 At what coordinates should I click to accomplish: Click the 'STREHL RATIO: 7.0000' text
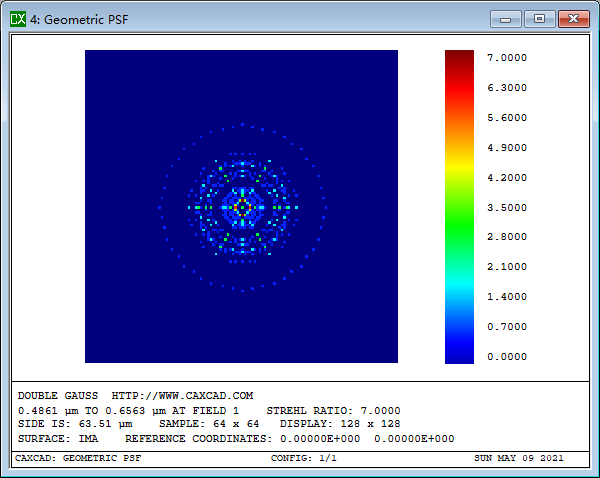333,411
